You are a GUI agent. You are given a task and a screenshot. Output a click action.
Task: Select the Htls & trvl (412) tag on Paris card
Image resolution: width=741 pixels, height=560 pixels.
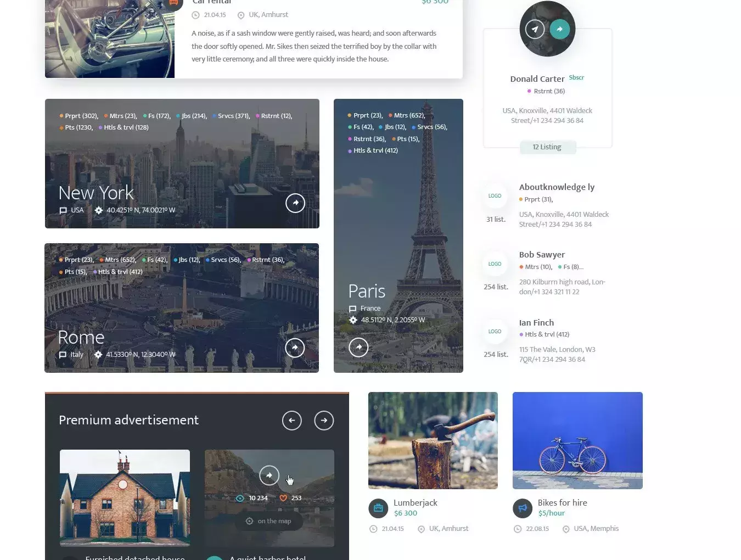click(x=373, y=150)
